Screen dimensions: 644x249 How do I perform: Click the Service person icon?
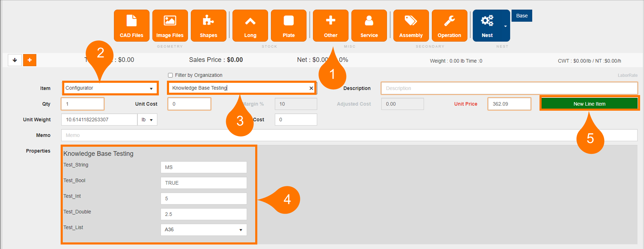point(369,26)
